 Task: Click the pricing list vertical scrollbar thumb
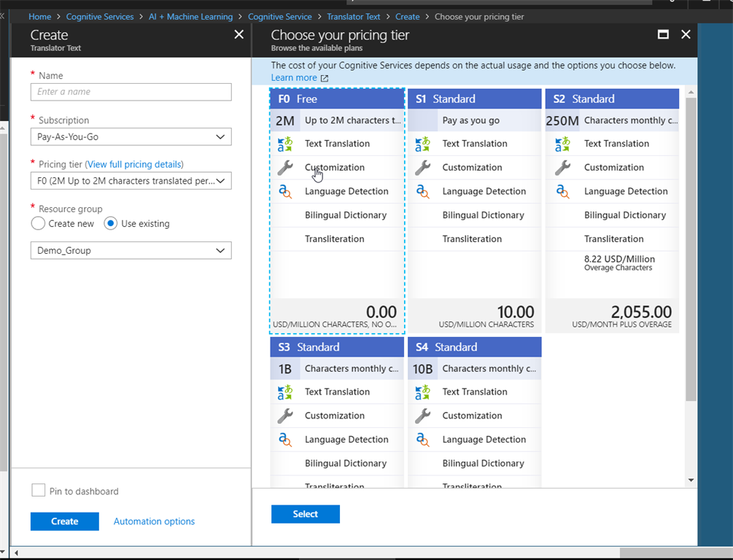691,249
